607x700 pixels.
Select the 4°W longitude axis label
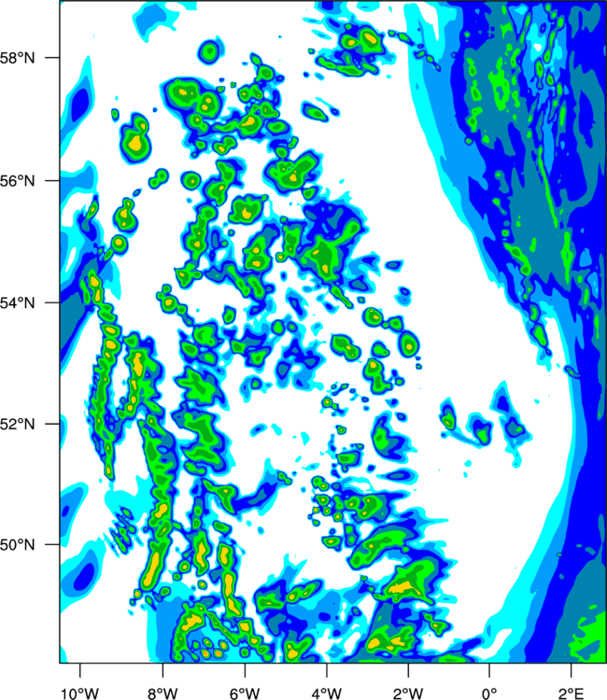(327, 693)
